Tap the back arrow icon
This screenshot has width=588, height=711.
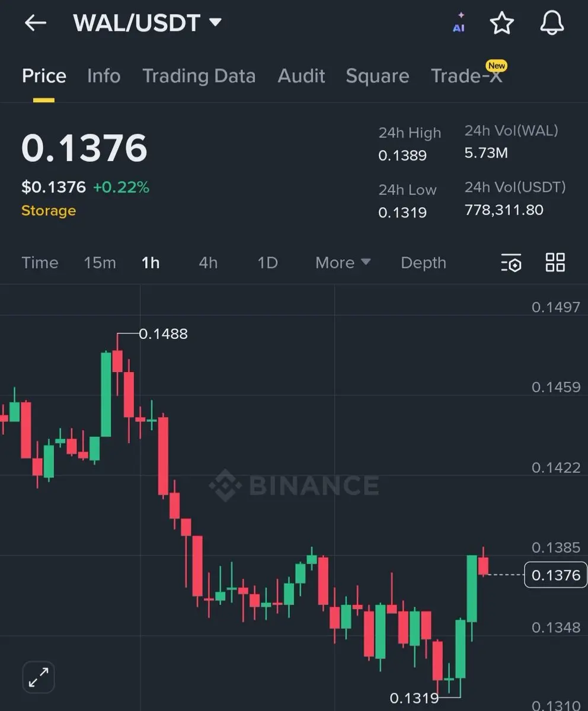(x=36, y=23)
